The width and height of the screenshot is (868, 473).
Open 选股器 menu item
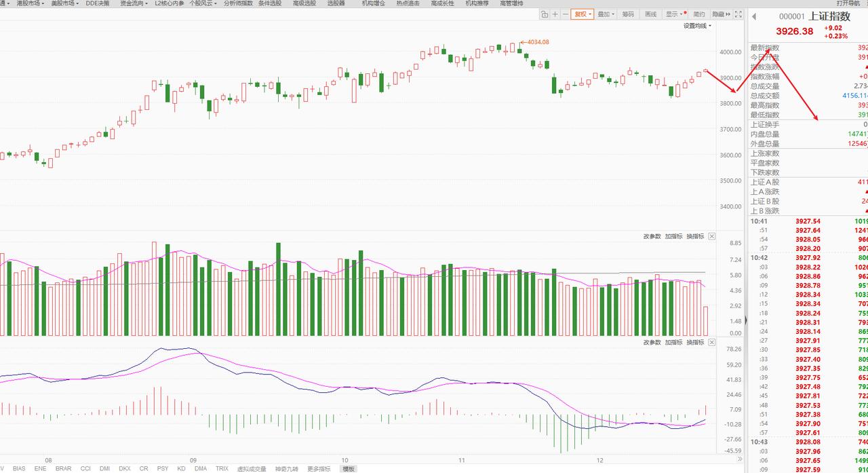pos(336,3)
